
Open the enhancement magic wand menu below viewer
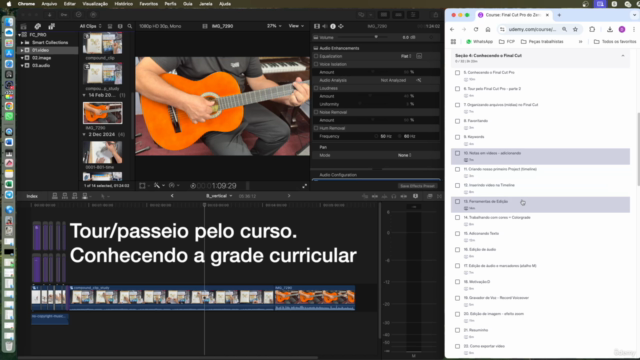point(158,186)
